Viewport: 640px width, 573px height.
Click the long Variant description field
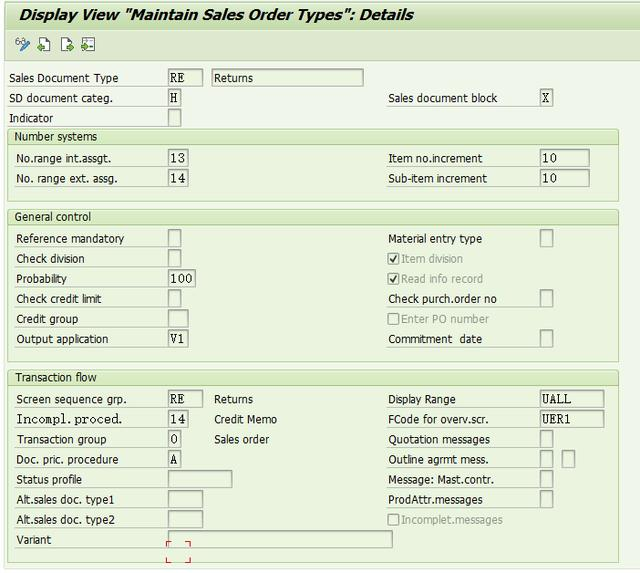tap(280, 539)
